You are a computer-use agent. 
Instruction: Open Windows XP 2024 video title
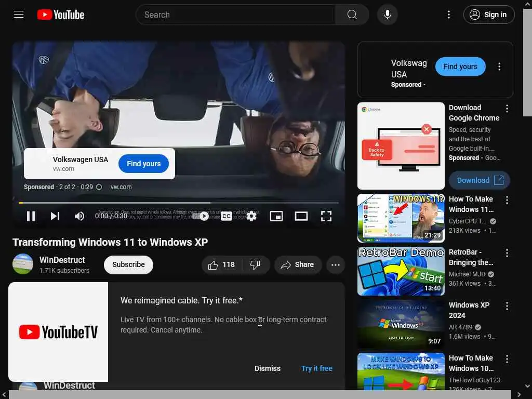pyautogui.click(x=469, y=310)
